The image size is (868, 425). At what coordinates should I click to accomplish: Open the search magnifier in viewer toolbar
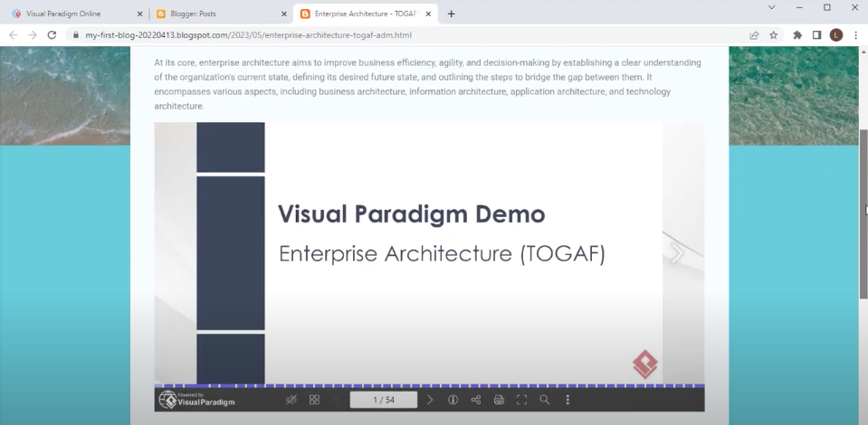[x=544, y=400]
